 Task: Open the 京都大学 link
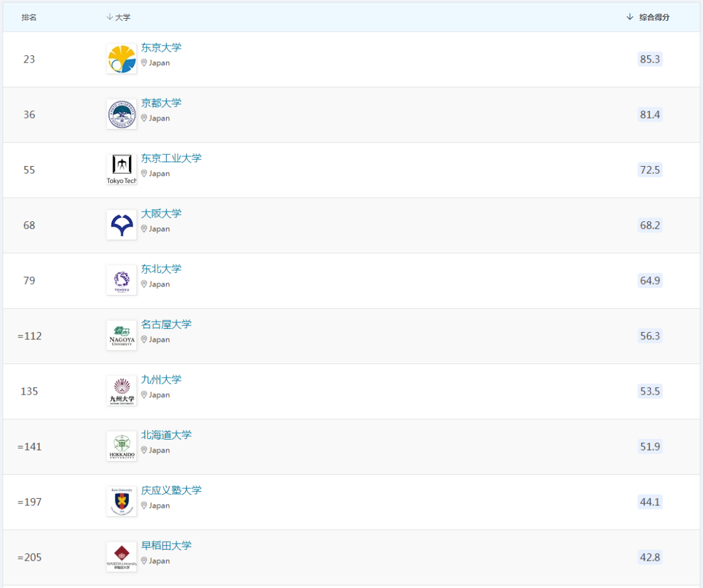click(x=161, y=103)
